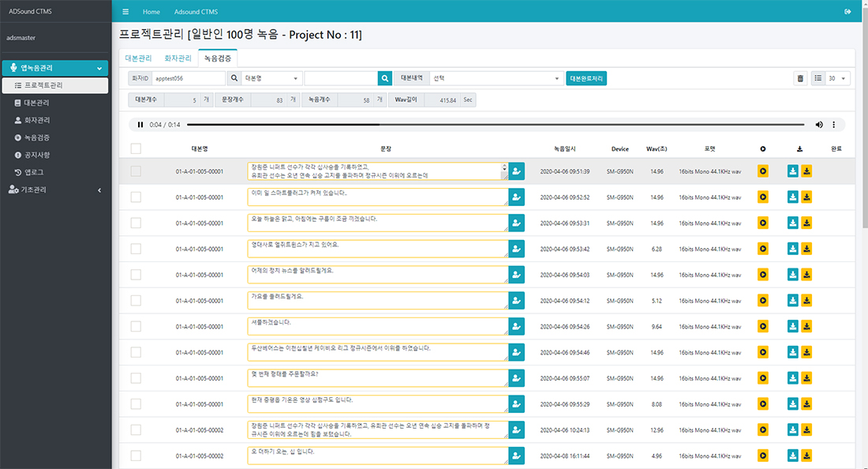Click speaker edit icon for row 09:52:52
This screenshot has width=868, height=469.
coord(517,197)
